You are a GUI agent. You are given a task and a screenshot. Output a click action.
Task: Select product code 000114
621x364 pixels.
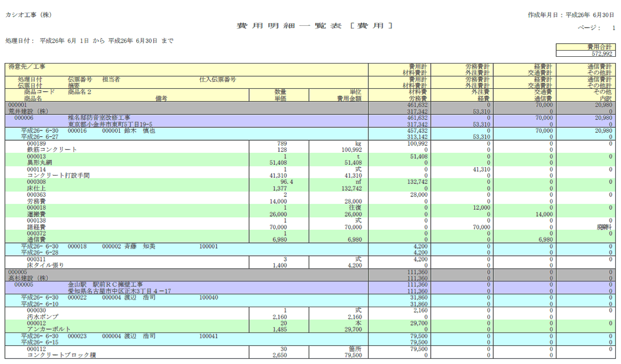pyautogui.click(x=37, y=169)
